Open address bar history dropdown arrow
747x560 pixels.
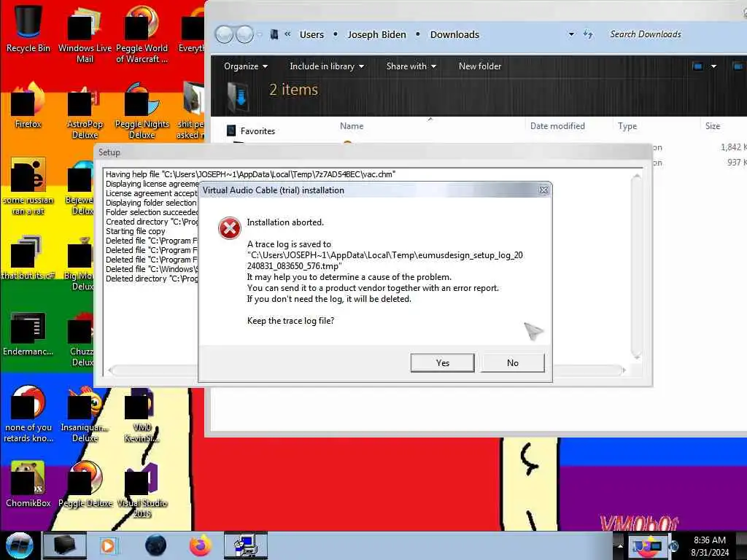point(571,34)
